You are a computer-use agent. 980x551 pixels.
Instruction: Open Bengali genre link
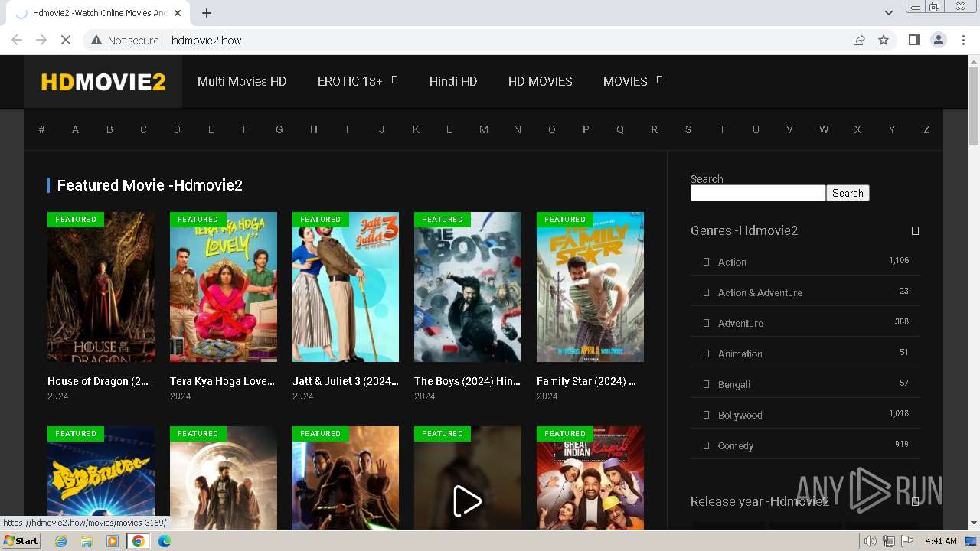pyautogui.click(x=734, y=384)
